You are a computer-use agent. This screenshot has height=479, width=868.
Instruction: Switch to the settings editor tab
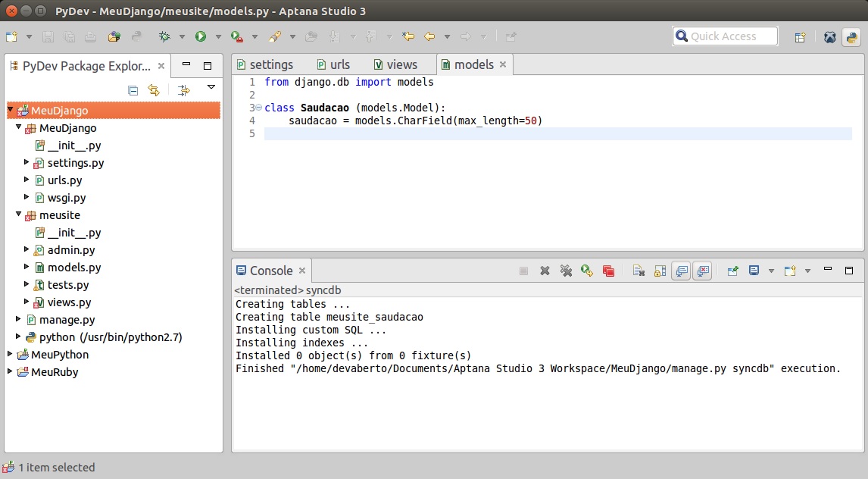click(x=271, y=64)
